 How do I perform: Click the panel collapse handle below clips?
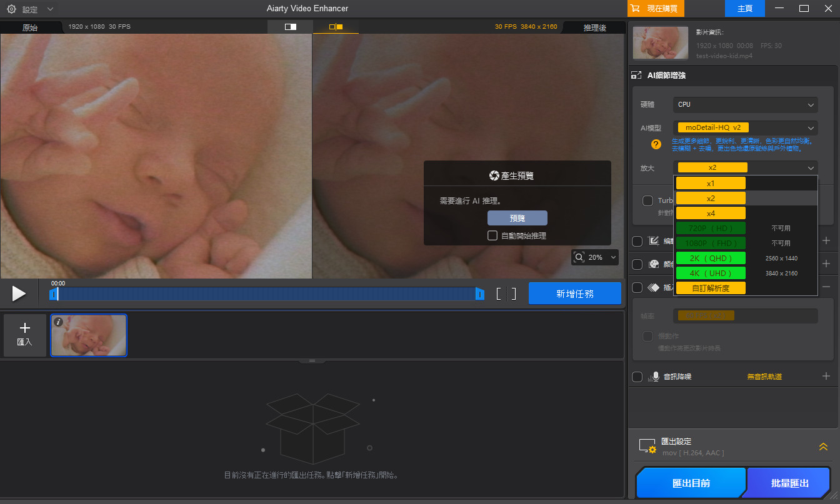click(312, 361)
